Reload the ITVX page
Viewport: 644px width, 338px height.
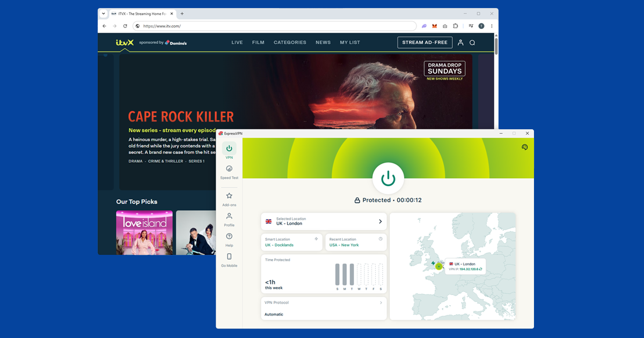point(125,26)
